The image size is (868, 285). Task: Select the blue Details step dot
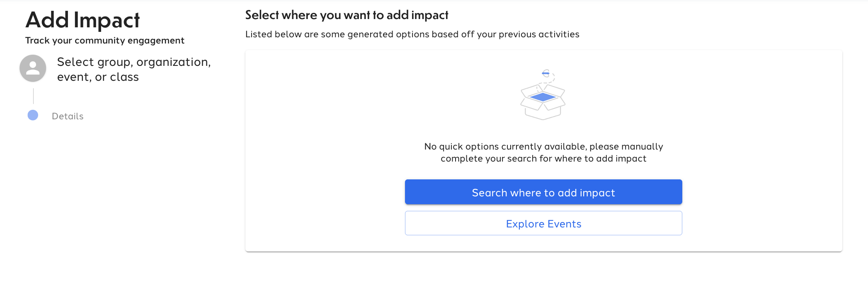[x=33, y=115]
